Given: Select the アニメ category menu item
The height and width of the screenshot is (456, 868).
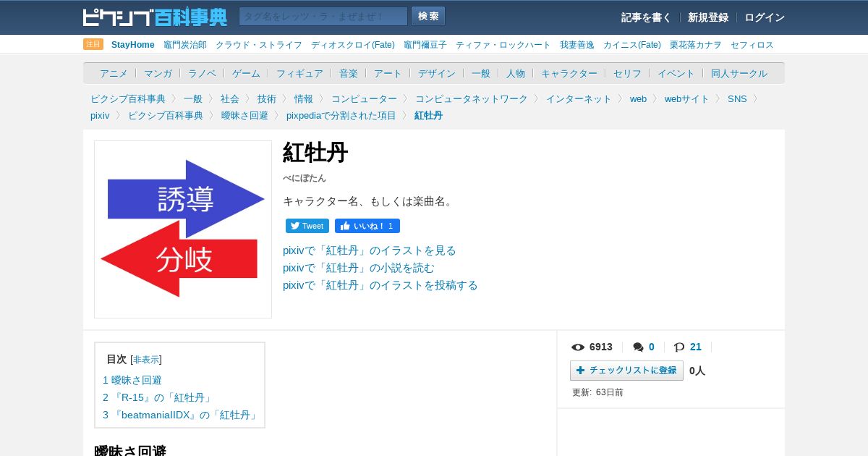Looking at the screenshot, I should [x=114, y=73].
